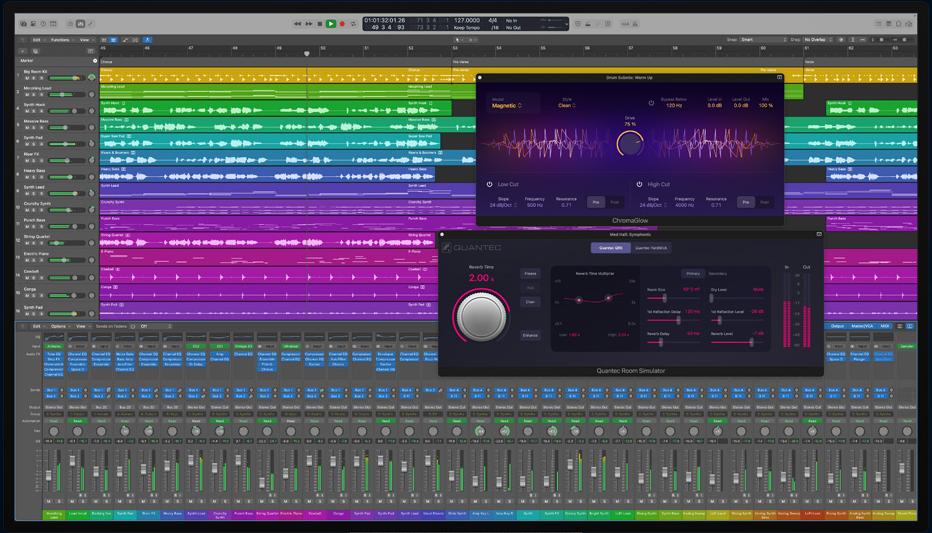
Task: Click the green Play button in transport
Action: click(331, 23)
